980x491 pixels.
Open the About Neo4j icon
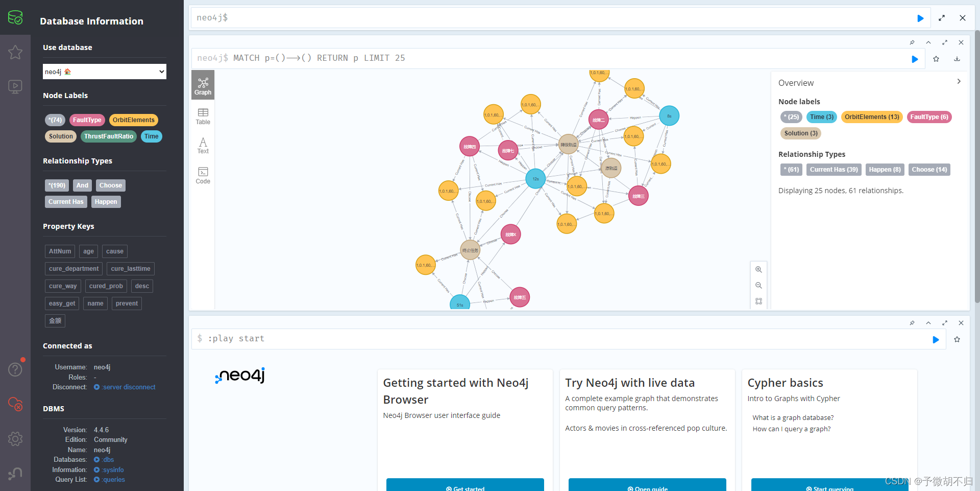[x=15, y=474]
